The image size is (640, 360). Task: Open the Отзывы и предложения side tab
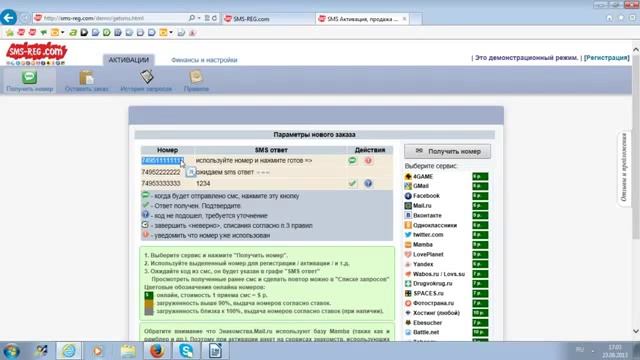pyautogui.click(x=624, y=167)
